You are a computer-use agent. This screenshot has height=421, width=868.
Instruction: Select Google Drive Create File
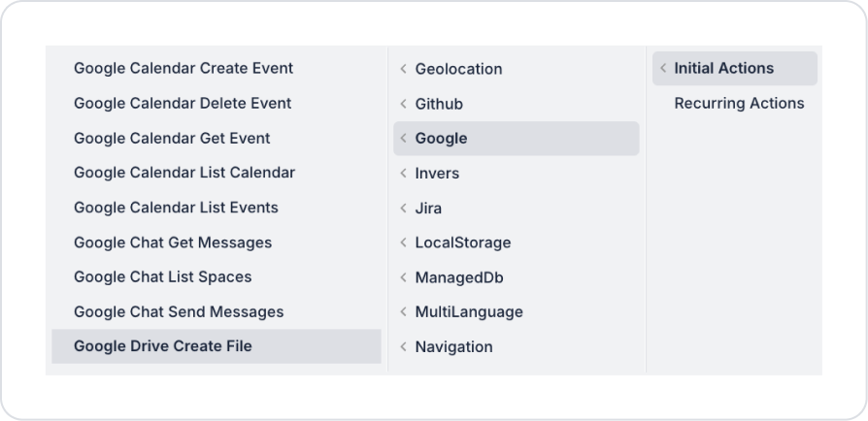pos(217,346)
